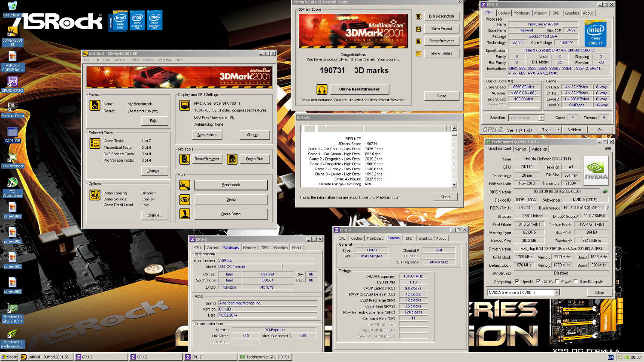
Task: Toggle the CUDA checkbox in GPU-Z
Action: click(538, 281)
